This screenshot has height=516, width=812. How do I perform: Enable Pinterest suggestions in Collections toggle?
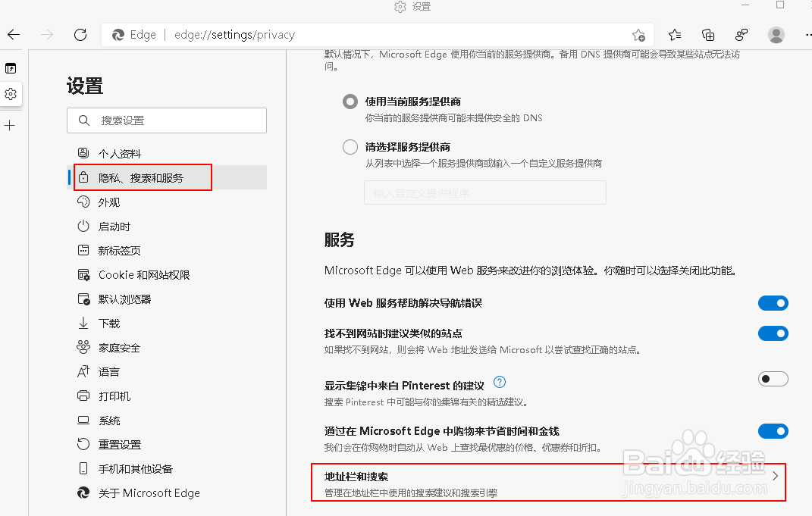(x=773, y=379)
